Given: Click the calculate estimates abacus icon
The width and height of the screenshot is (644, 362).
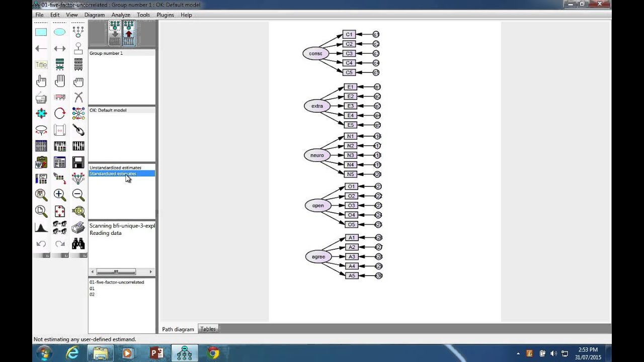Looking at the screenshot, I should [x=78, y=146].
